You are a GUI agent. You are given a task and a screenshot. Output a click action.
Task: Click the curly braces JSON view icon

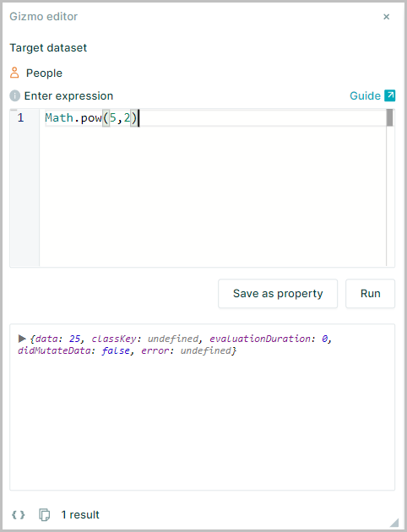click(x=19, y=515)
